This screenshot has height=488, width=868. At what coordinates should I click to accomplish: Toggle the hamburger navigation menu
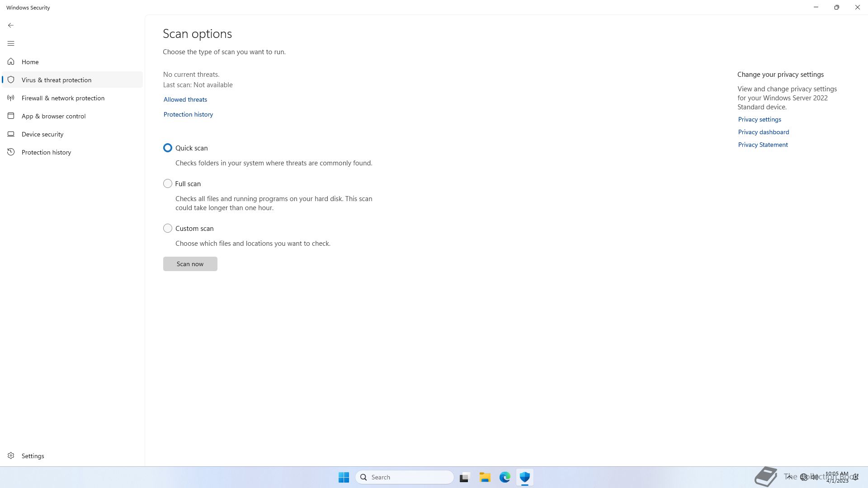(x=11, y=43)
